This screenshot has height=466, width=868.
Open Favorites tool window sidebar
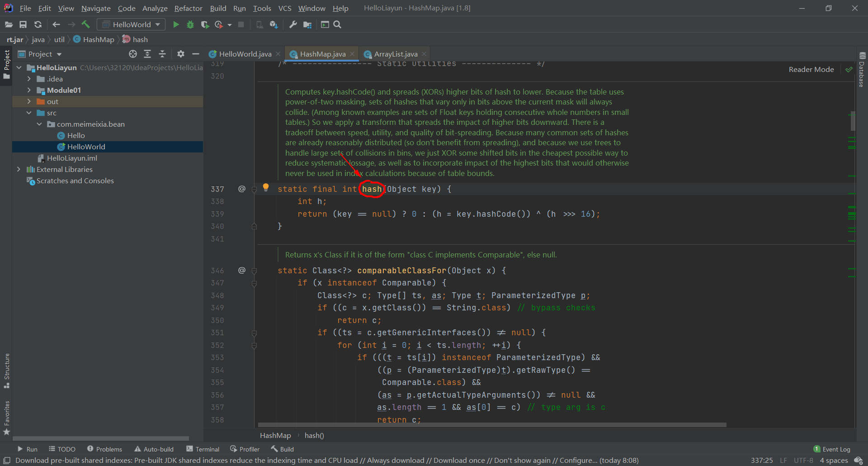7,418
